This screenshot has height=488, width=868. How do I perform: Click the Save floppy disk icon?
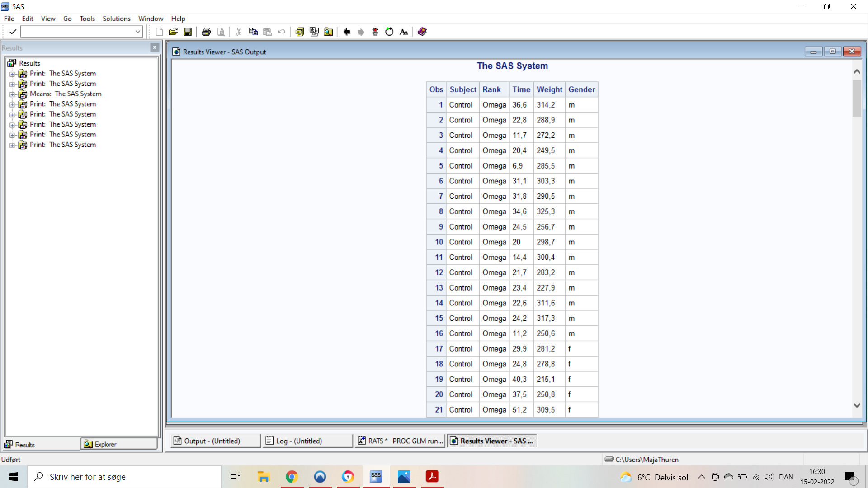188,32
